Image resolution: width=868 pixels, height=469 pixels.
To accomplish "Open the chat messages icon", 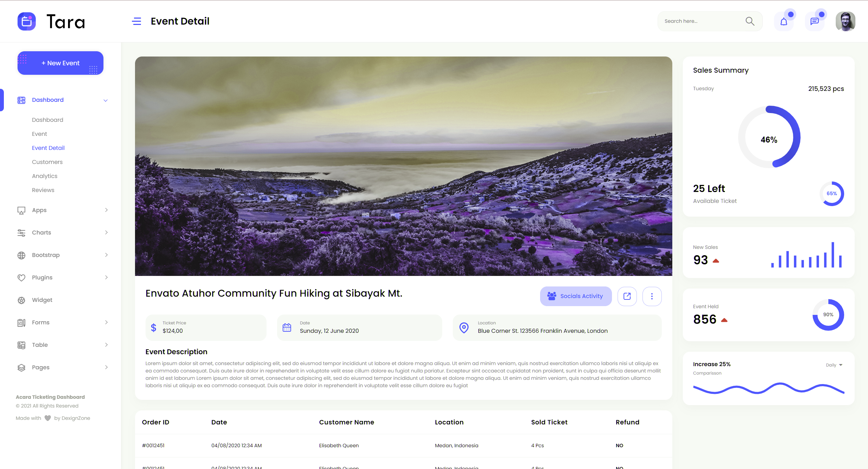I will 814,21.
